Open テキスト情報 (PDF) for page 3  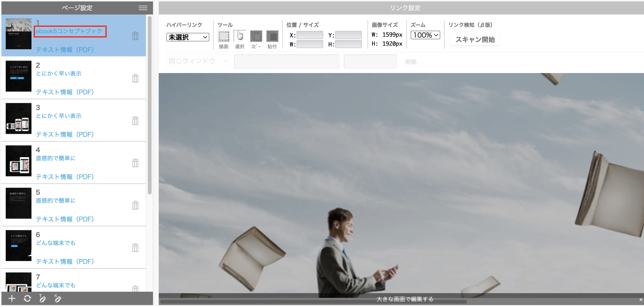point(65,134)
